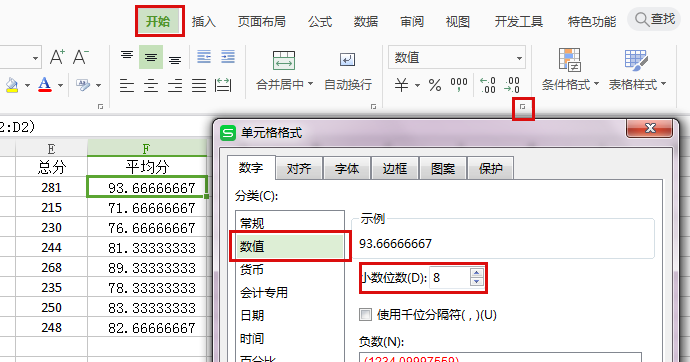The image size is (690, 362).
Task: Click the red font color A icon
Action: (x=44, y=84)
